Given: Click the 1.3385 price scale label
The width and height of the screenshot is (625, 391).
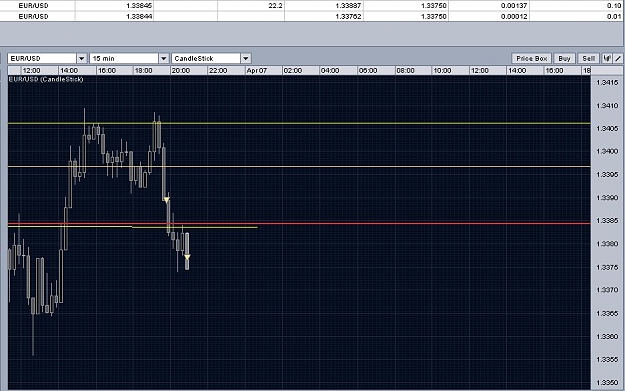Looking at the screenshot, I should [x=607, y=220].
